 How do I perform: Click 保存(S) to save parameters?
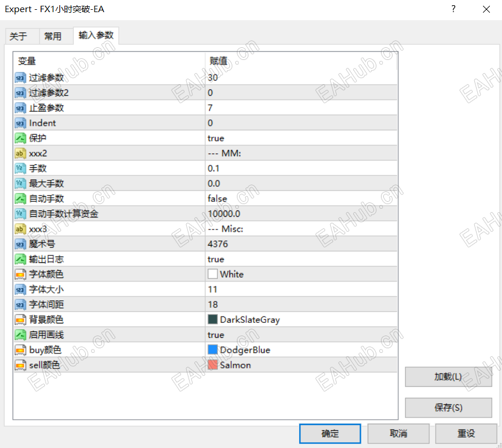point(448,407)
